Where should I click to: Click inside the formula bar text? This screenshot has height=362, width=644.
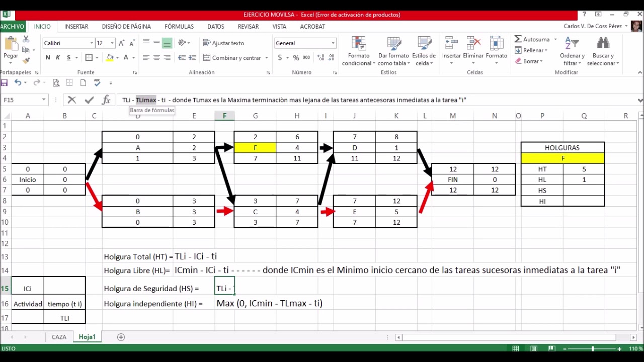(294, 100)
